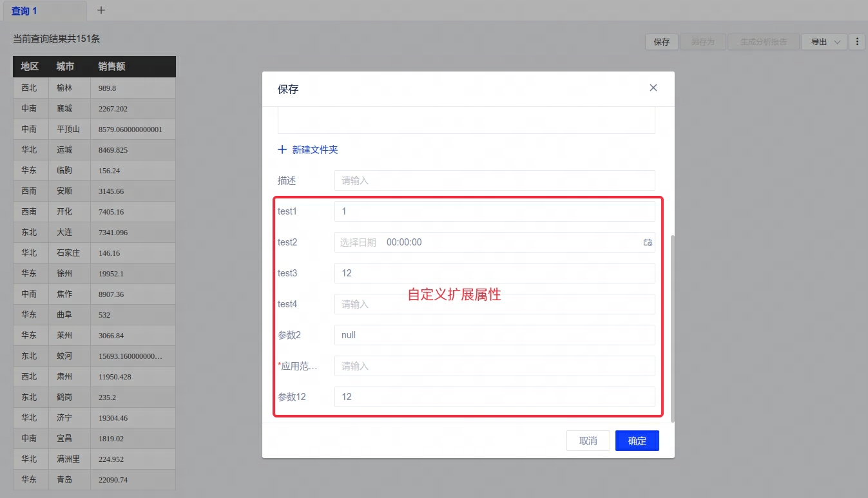Open the three-dot more options menu
This screenshot has height=498, width=868.
[856, 42]
